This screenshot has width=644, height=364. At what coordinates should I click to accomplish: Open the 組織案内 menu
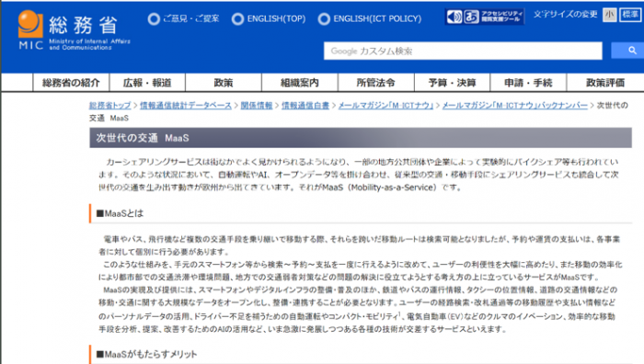click(x=300, y=83)
